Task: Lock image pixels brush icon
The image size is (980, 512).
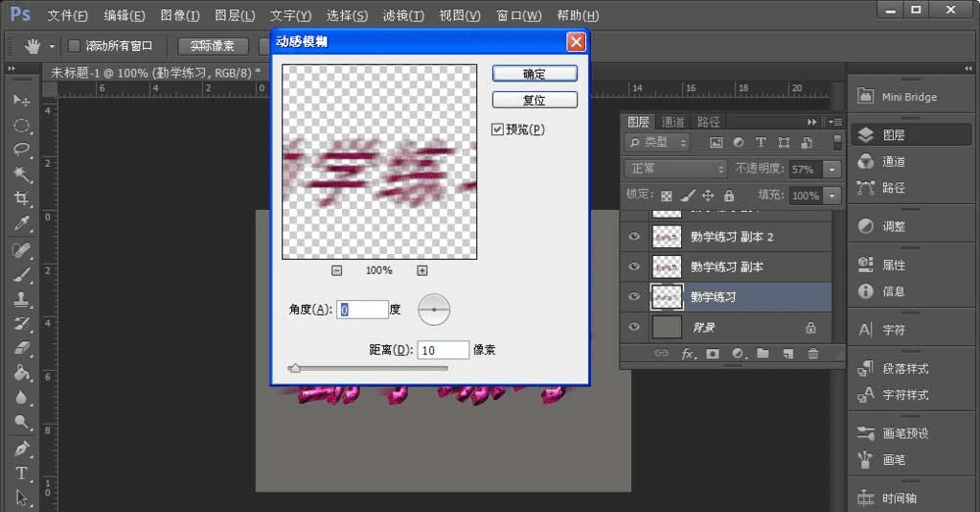Action: [688, 196]
